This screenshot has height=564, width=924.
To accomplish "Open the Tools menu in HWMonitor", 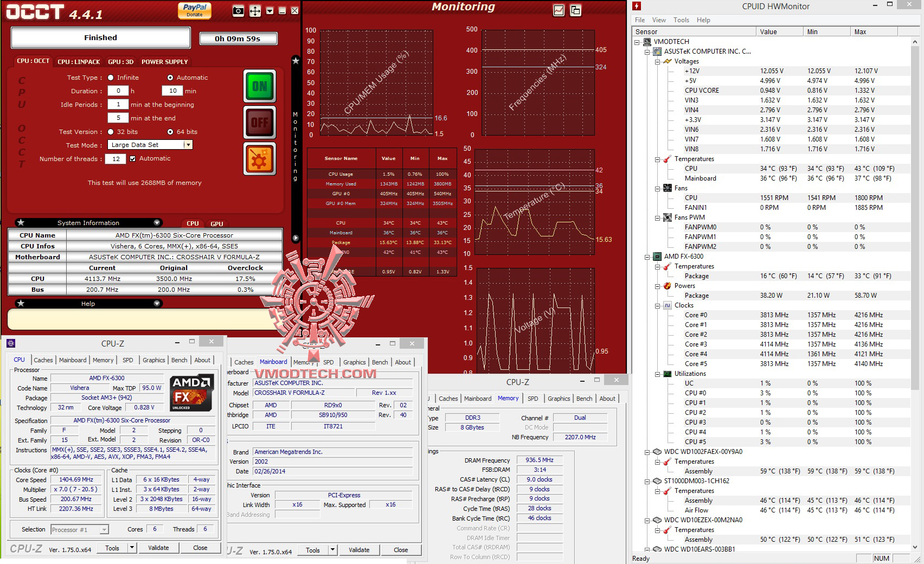I will click(x=681, y=20).
